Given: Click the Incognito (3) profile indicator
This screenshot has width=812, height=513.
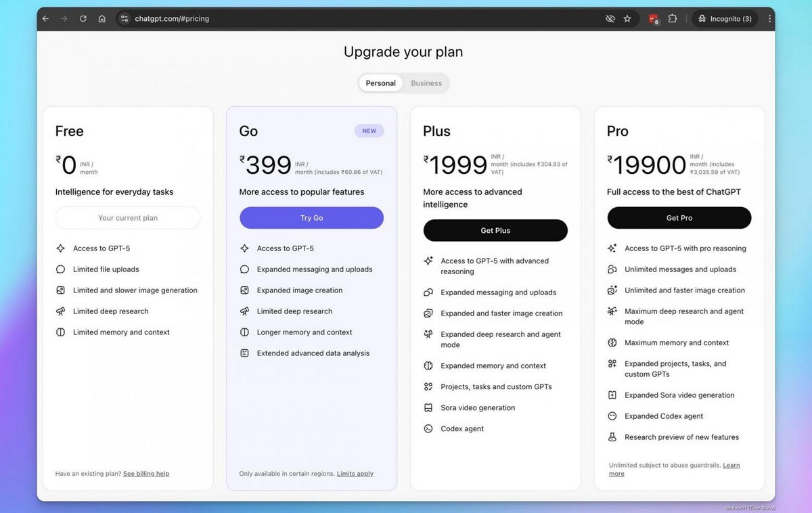Looking at the screenshot, I should [x=725, y=19].
